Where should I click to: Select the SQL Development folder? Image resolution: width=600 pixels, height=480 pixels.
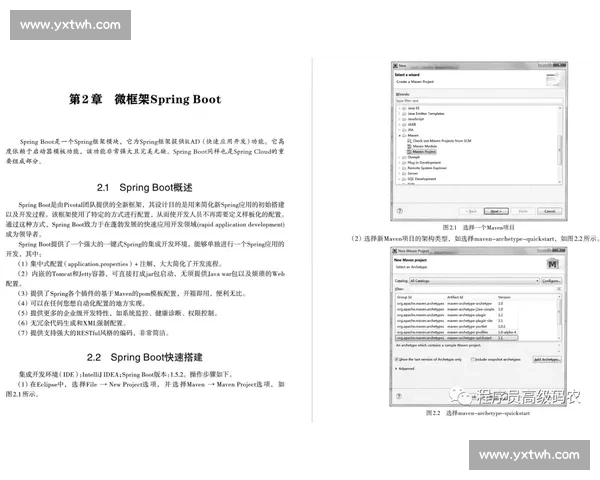click(419, 179)
